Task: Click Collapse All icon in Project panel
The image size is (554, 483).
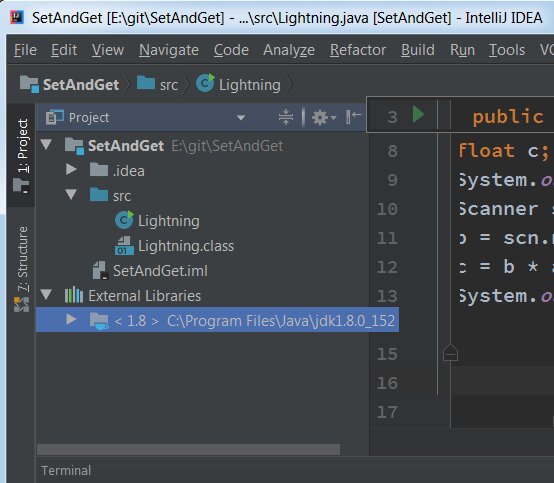Action: [x=285, y=117]
